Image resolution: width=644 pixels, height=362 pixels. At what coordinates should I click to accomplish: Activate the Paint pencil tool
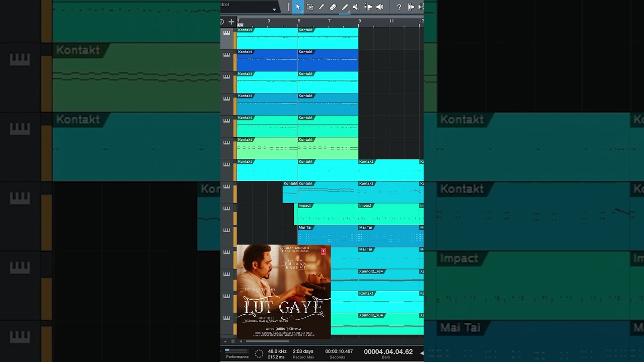coord(345,7)
